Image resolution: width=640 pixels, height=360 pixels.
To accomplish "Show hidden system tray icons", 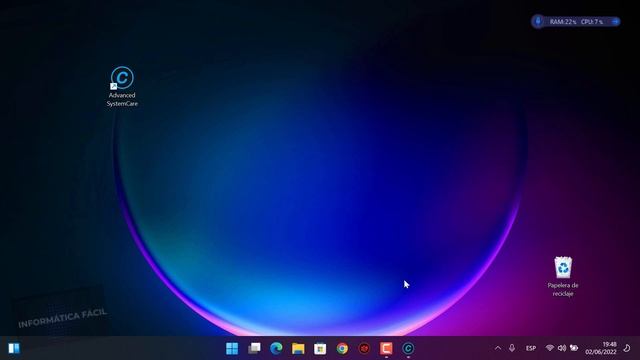I will tap(498, 348).
